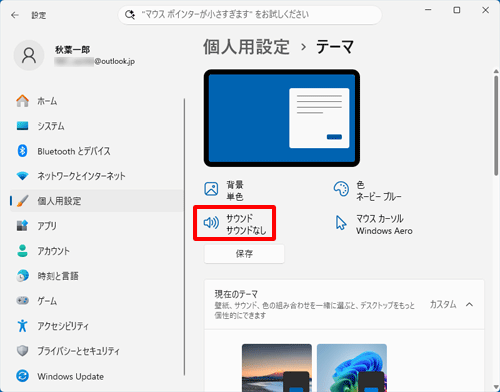This screenshot has height=392, width=500.
Task: Select 個人用設定 in the sidebar
Action: point(97,201)
